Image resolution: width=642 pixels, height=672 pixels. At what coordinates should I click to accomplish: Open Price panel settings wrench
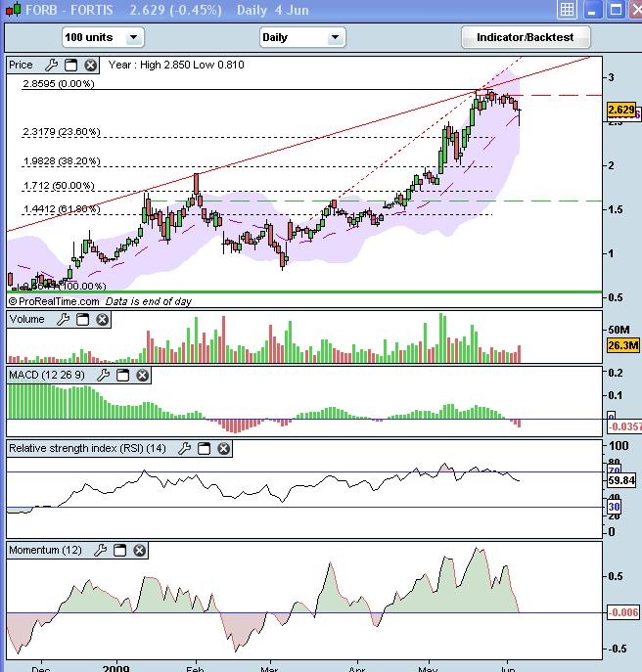tap(51, 66)
